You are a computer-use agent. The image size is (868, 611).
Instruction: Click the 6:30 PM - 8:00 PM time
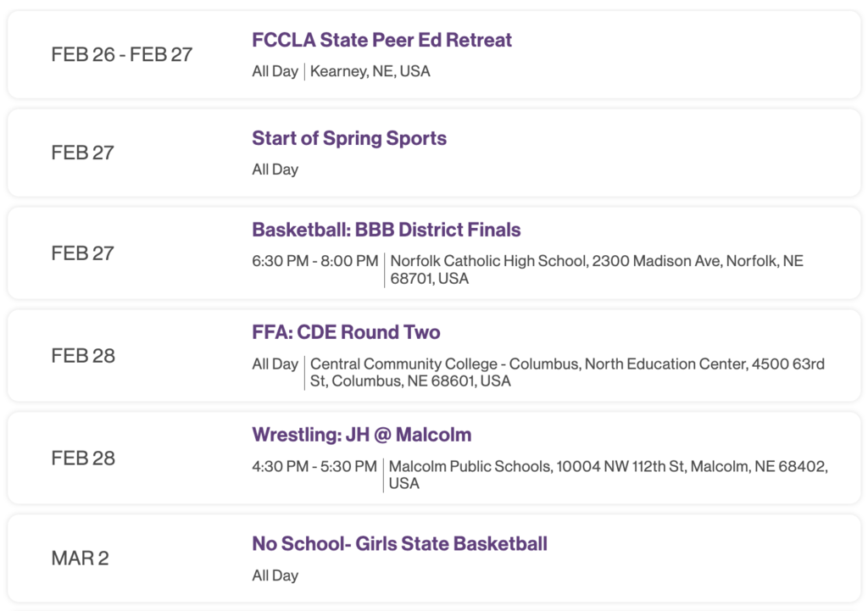[315, 261]
